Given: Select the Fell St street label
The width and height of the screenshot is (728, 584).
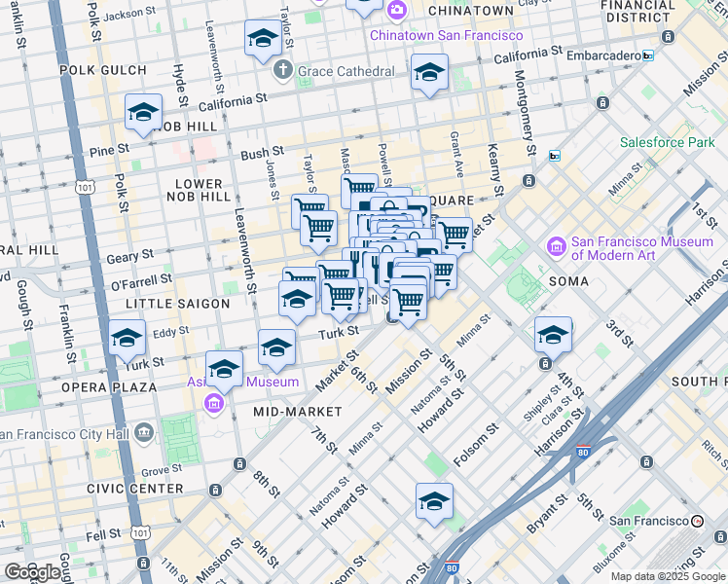Looking at the screenshot, I should 103,535.
